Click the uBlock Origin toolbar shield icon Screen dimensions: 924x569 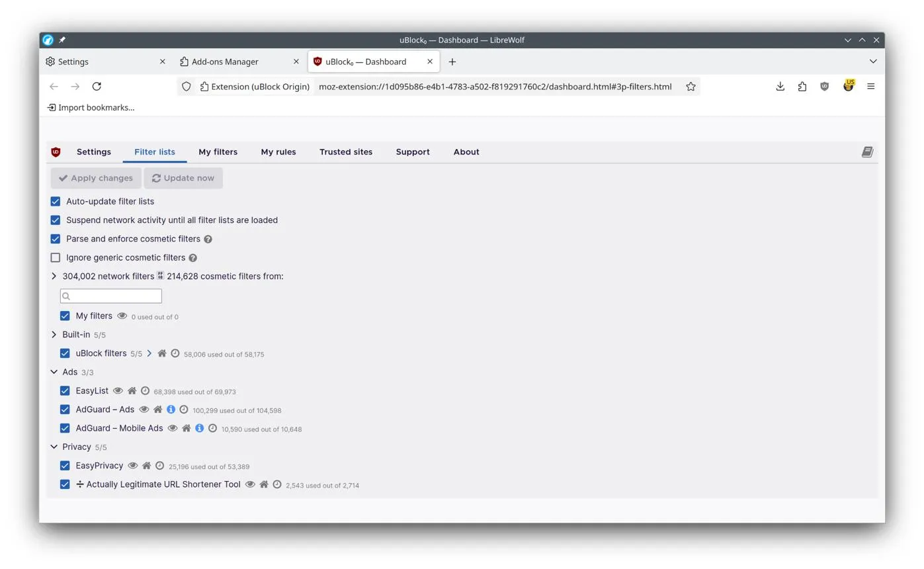click(x=824, y=87)
